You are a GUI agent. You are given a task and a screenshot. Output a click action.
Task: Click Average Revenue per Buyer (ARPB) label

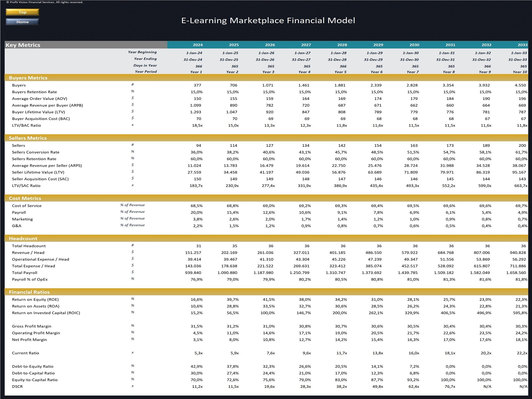coord(47,105)
